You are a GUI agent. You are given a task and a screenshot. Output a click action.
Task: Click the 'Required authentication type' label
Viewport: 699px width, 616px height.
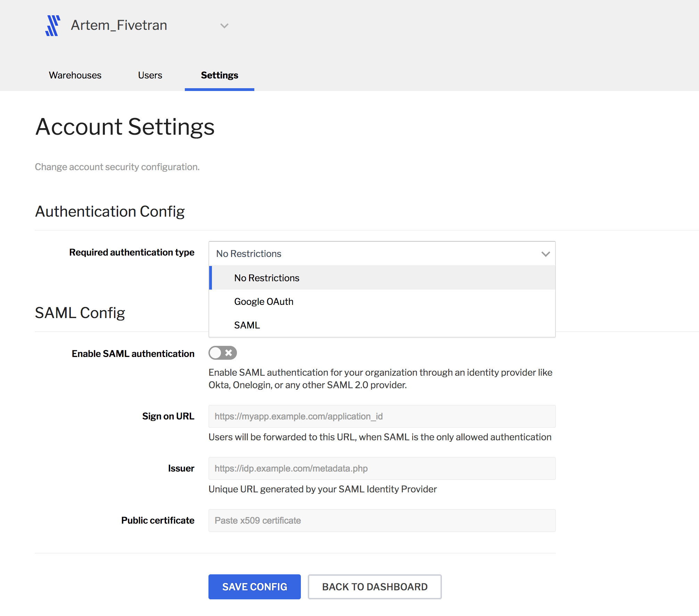pos(132,252)
